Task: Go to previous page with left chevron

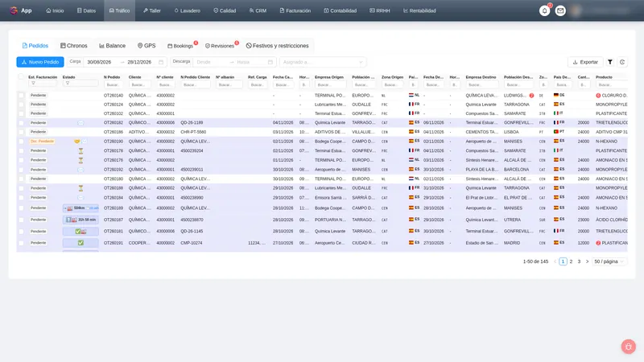Action: point(555,261)
